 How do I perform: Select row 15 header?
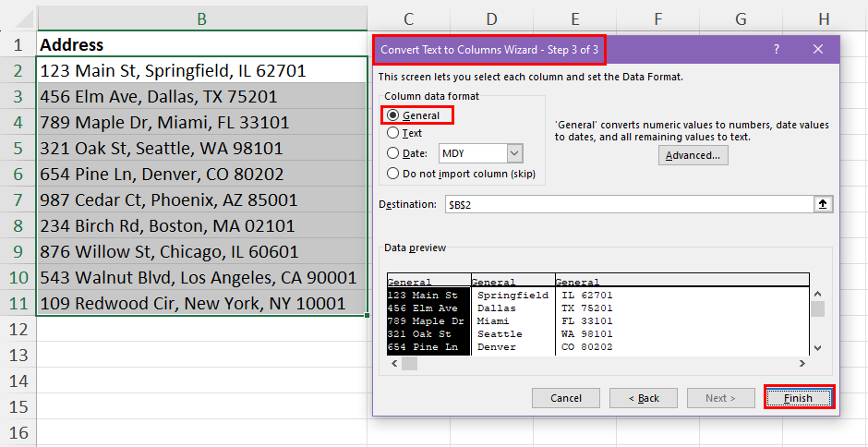tap(18, 406)
